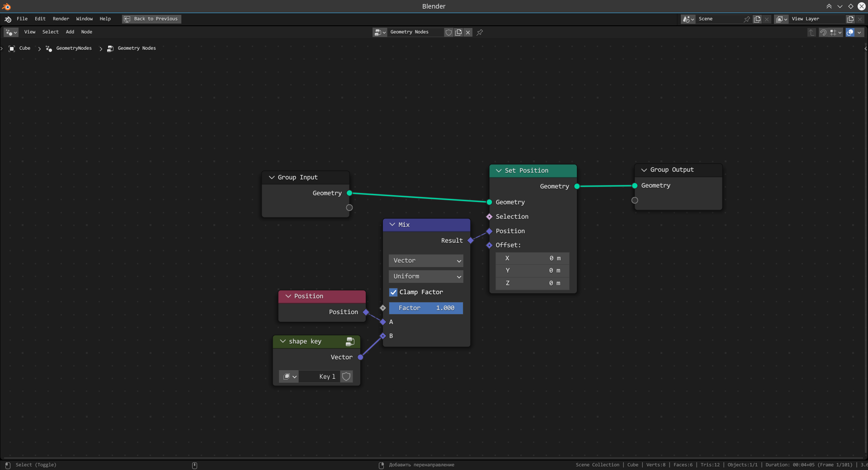Open the snap options dropdown
This screenshot has height=470, width=868.
836,32
